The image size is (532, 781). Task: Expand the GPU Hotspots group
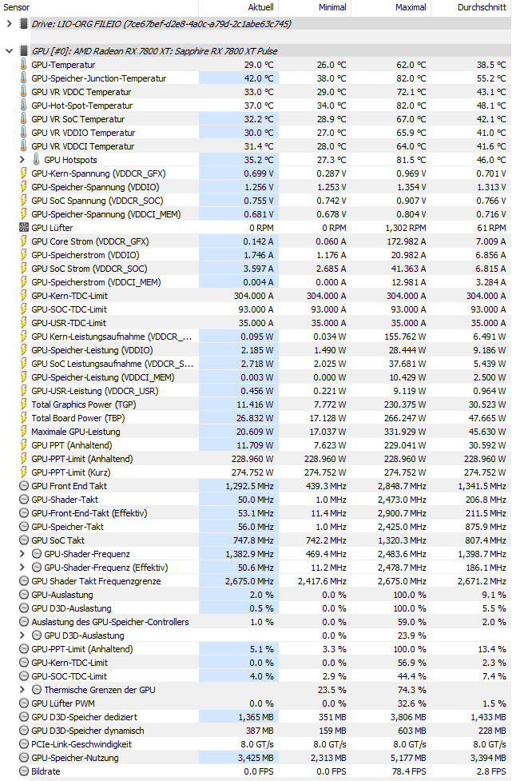coord(22,159)
